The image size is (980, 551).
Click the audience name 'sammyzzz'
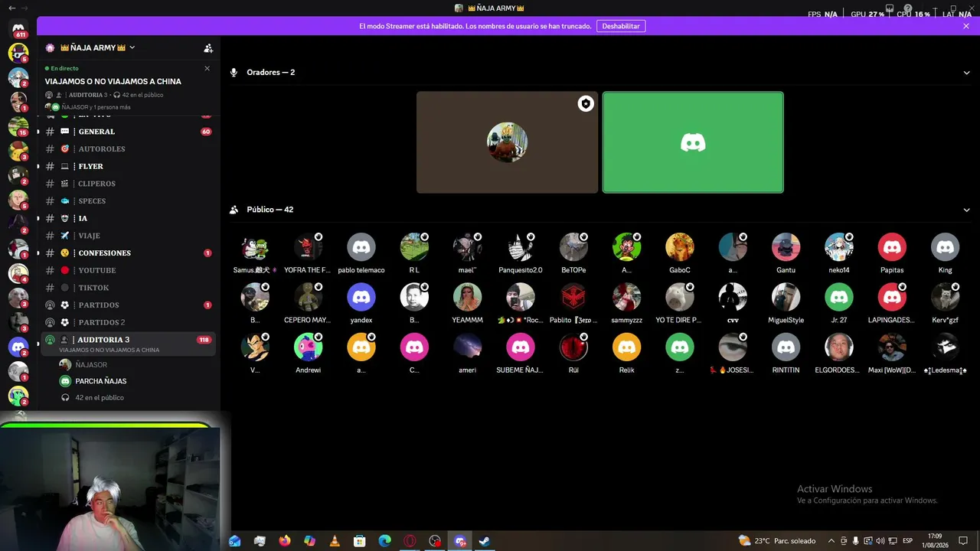click(626, 320)
